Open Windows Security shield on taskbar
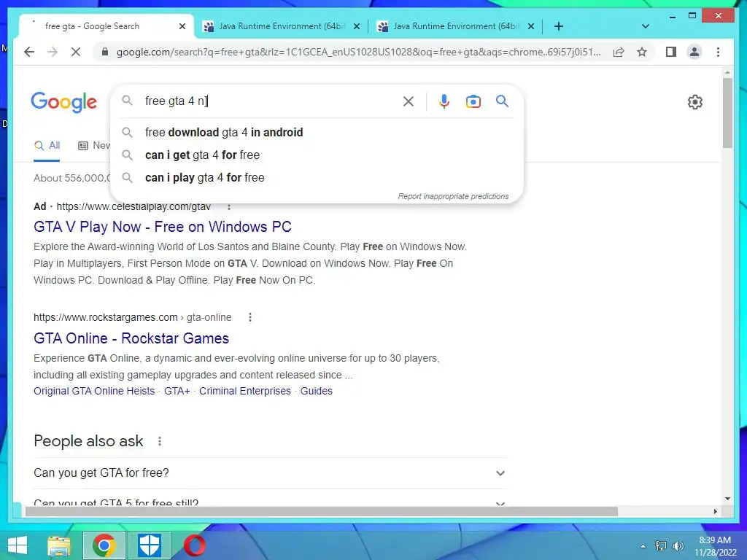Screen dimensions: 747x560 coord(149,545)
